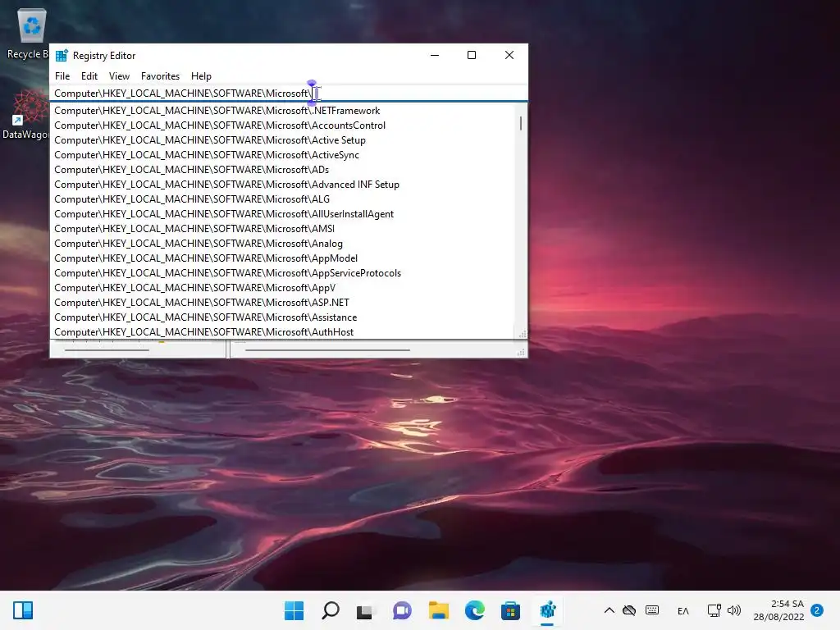Open the Favorites menu
Image resolution: width=840 pixels, height=630 pixels.
click(x=160, y=76)
